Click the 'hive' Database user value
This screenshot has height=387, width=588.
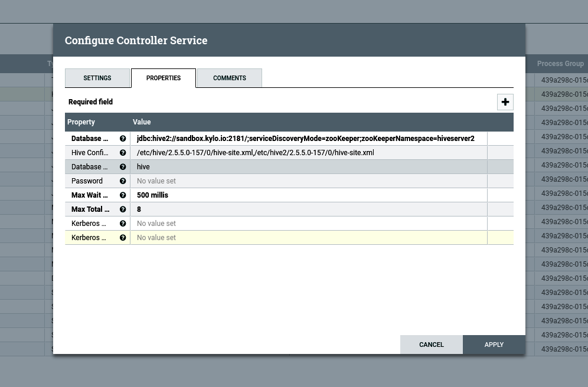pyautogui.click(x=143, y=167)
